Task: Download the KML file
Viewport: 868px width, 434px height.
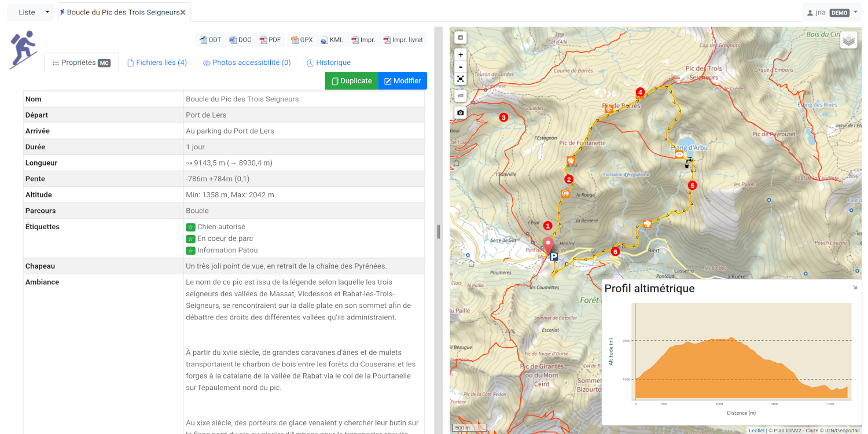Action: 332,40
